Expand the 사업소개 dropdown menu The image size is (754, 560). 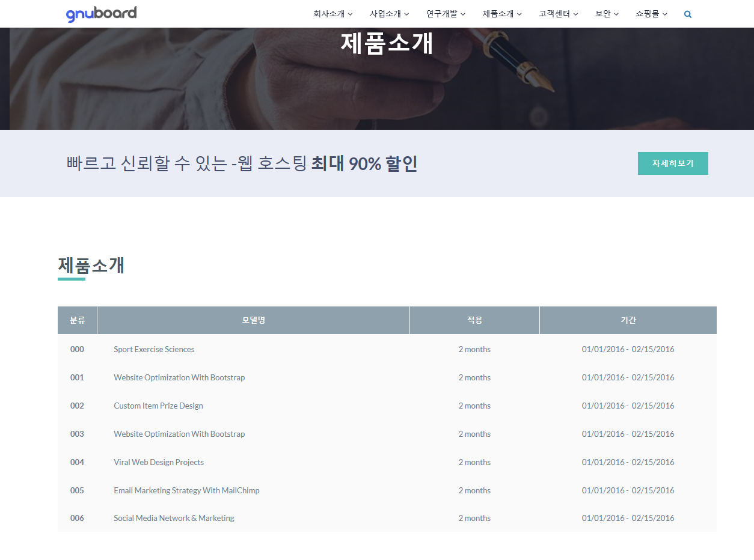pyautogui.click(x=386, y=14)
